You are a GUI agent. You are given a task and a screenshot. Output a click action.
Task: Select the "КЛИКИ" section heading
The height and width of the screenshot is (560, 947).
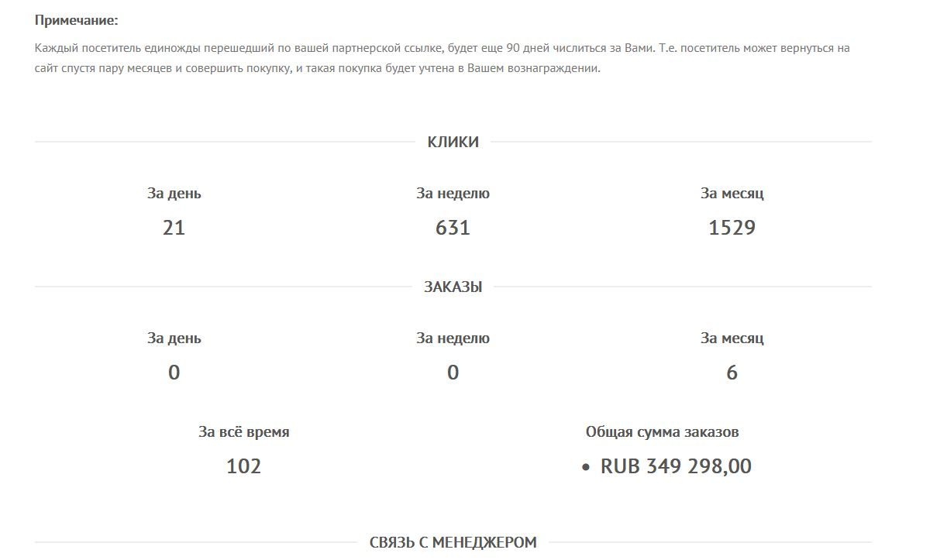click(453, 142)
